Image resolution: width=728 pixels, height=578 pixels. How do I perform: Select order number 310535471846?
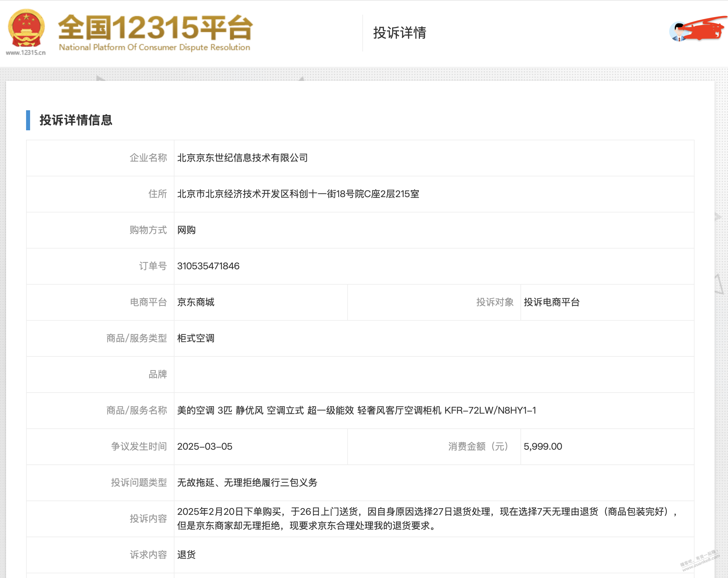tap(208, 266)
